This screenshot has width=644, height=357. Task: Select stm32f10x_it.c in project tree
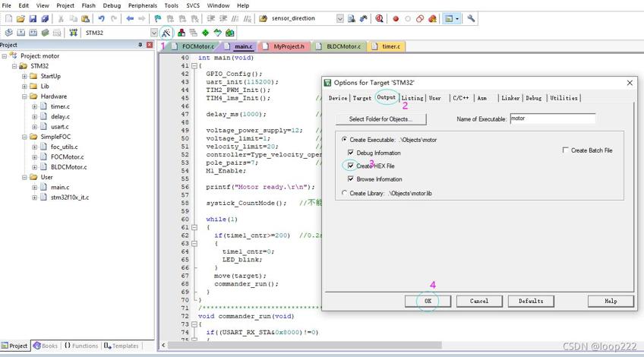[x=69, y=197]
